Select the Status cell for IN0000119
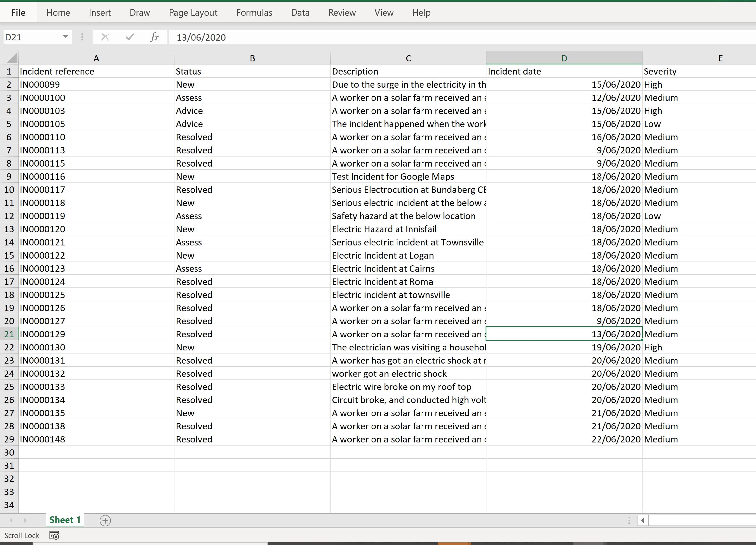Viewport: 756px width, 545px height. [x=252, y=216]
